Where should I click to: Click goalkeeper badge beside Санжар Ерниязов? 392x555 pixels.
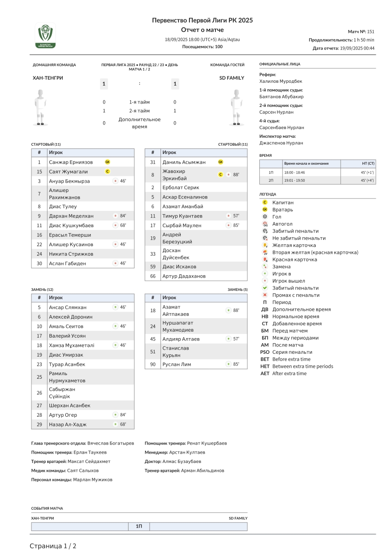tap(107, 162)
